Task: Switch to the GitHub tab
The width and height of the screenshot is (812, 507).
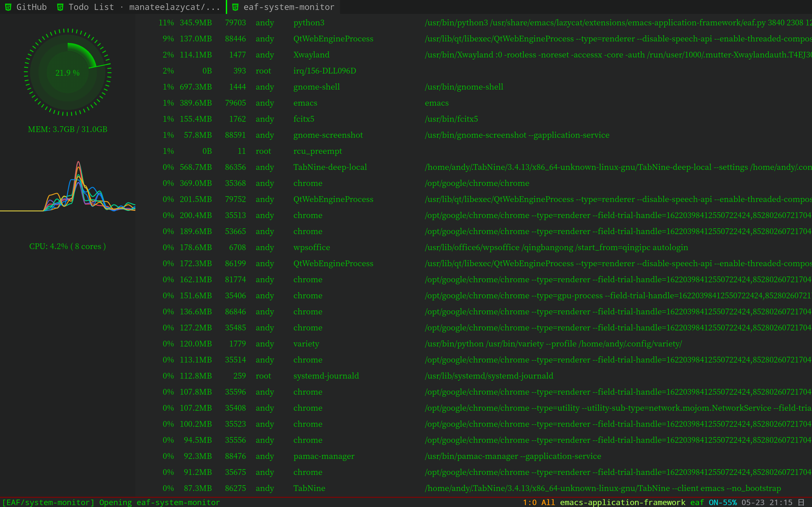Action: click(x=31, y=7)
